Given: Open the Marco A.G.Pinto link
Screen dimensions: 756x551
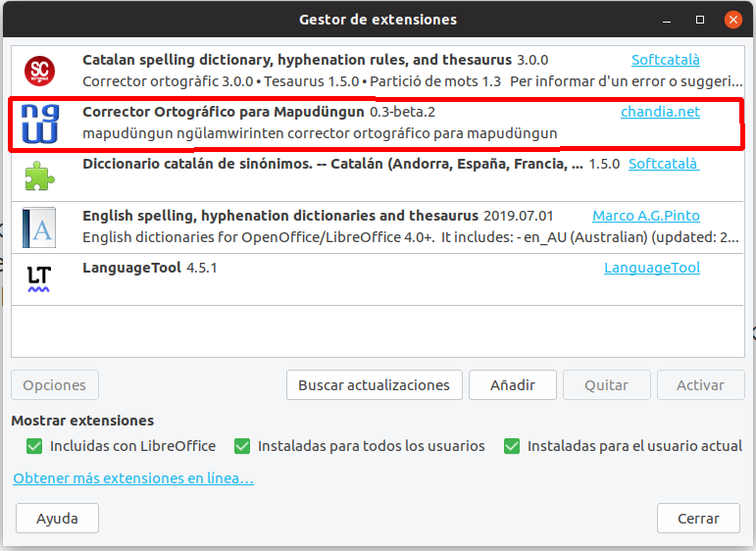Looking at the screenshot, I should 646,216.
